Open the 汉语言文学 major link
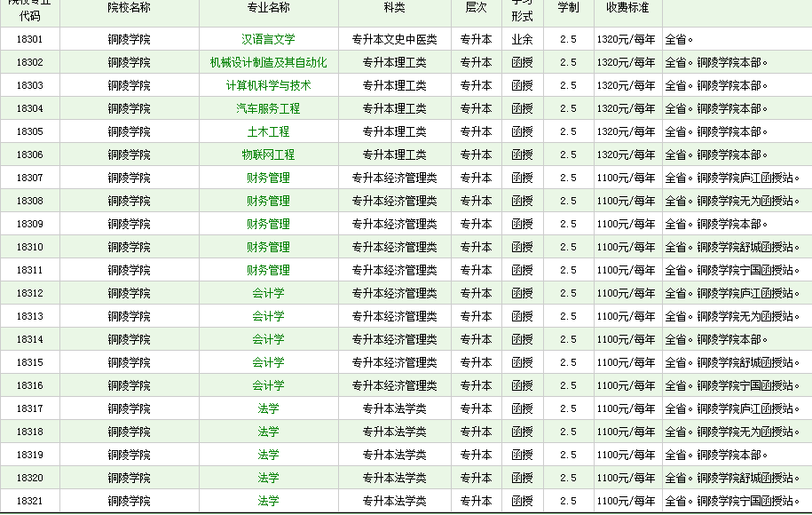The height and width of the screenshot is (515, 812). tap(268, 39)
